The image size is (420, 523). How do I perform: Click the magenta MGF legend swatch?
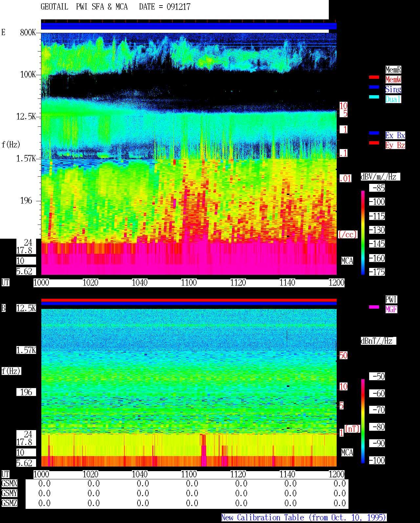[374, 307]
